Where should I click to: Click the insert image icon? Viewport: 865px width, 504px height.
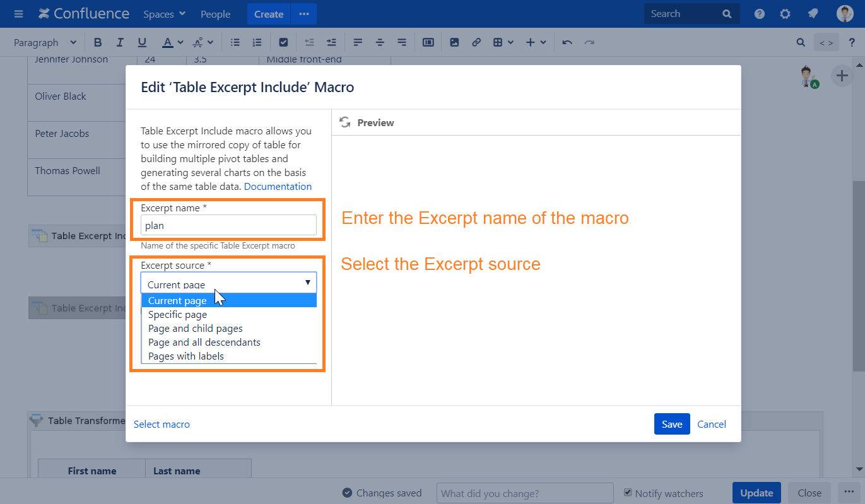(x=454, y=42)
